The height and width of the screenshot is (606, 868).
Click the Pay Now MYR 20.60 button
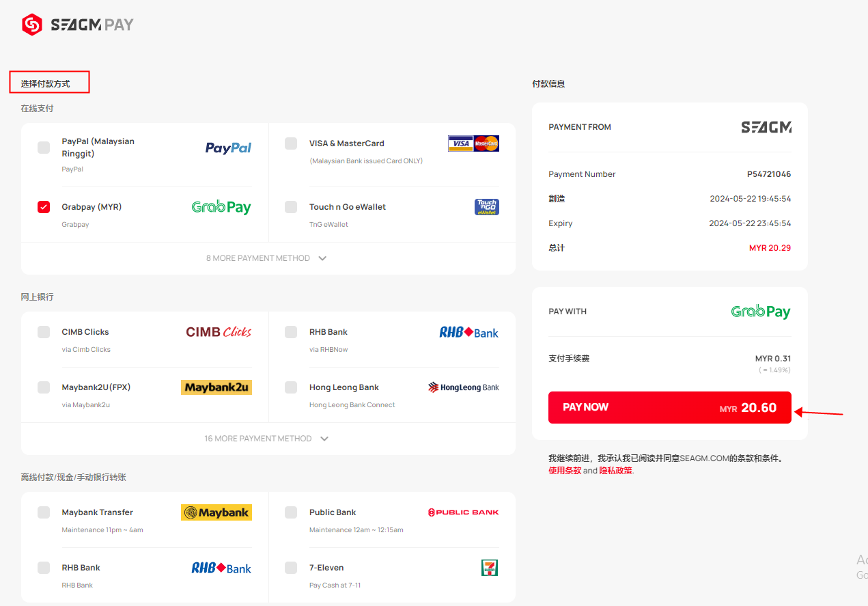tap(670, 407)
